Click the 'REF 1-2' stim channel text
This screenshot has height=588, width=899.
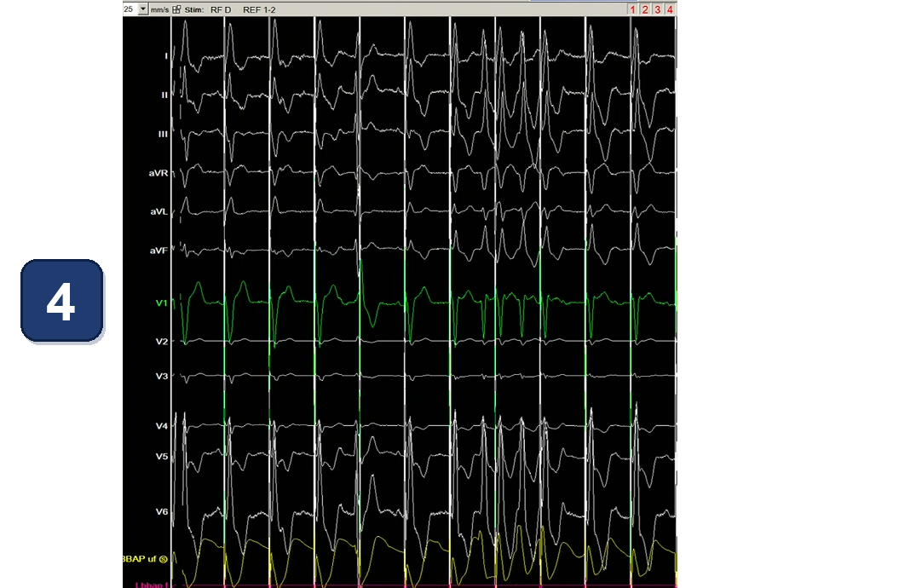[259, 9]
